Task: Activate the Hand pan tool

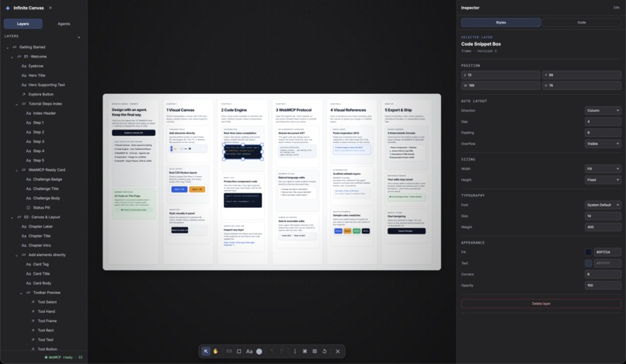Action: [x=216, y=352]
